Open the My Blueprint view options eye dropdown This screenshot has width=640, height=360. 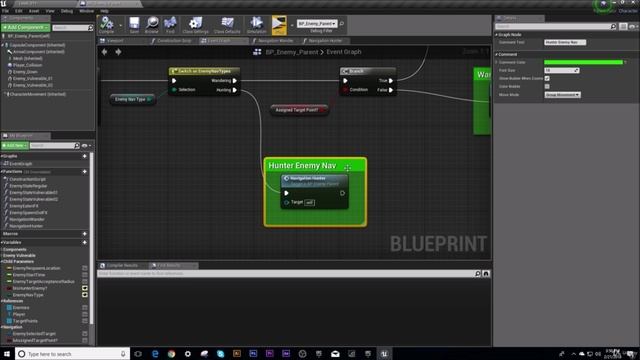tap(86, 146)
